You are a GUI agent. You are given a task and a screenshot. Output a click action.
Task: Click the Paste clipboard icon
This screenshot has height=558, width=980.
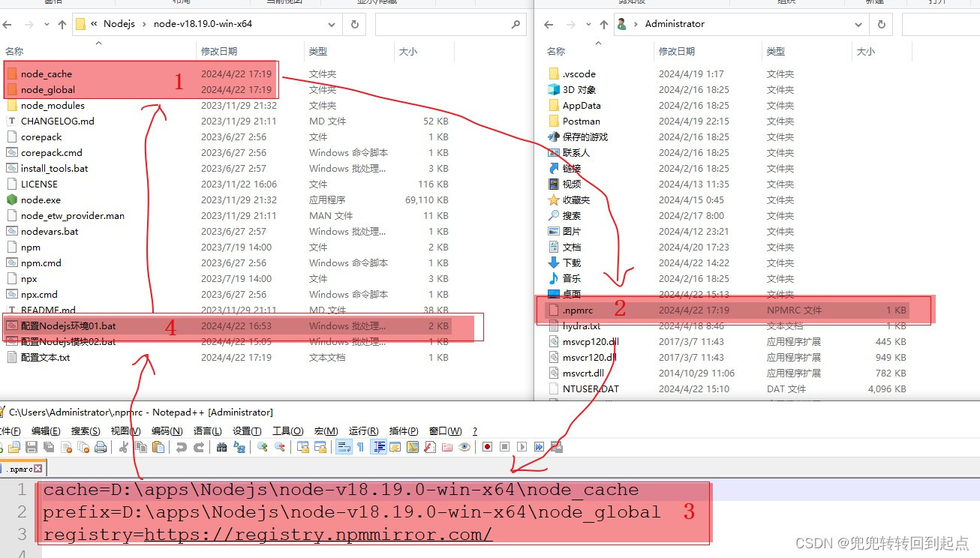point(158,447)
